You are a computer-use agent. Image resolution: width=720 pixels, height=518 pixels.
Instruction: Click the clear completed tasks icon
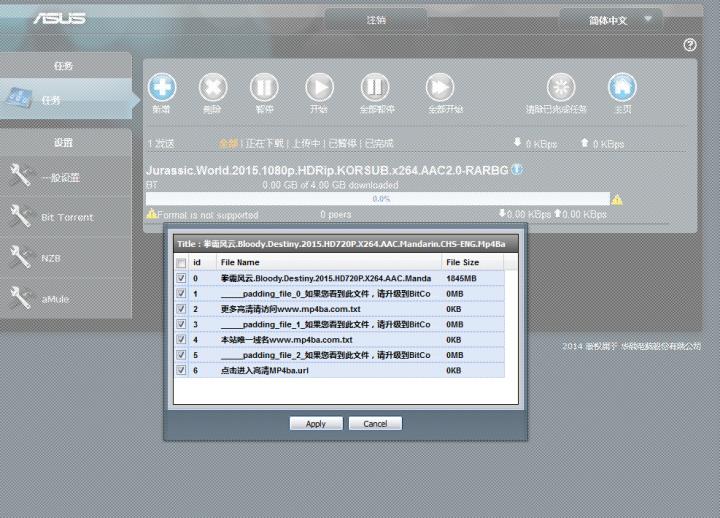(558, 87)
